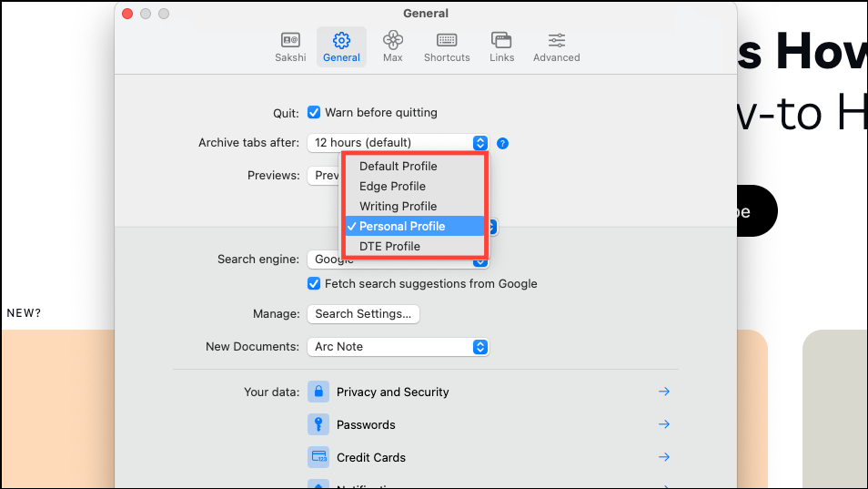Close the General settings window
This screenshot has width=868, height=489.
(127, 14)
